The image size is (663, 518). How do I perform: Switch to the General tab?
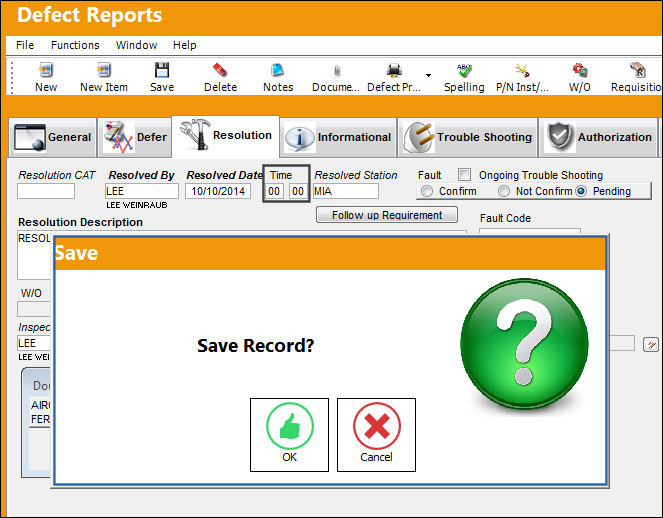[53, 137]
